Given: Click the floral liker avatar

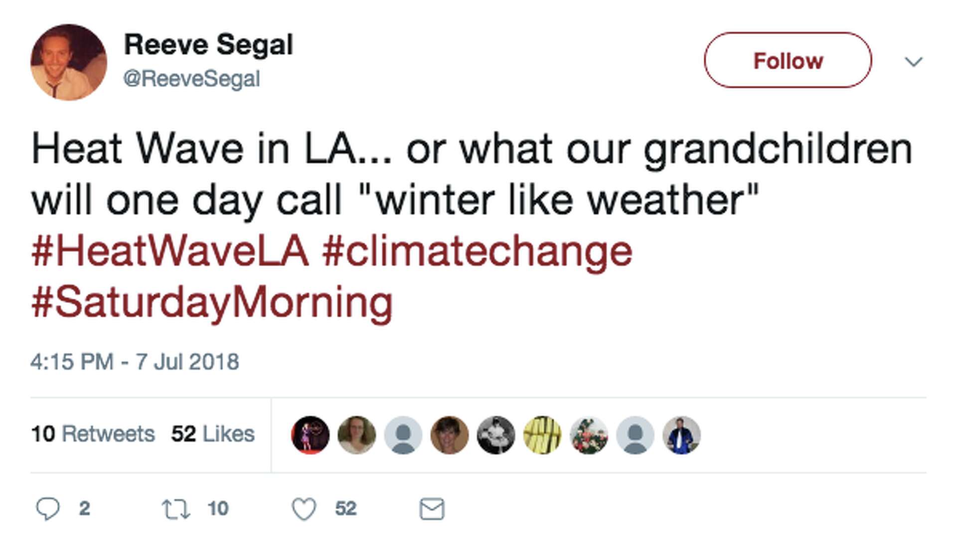Looking at the screenshot, I should [x=589, y=435].
